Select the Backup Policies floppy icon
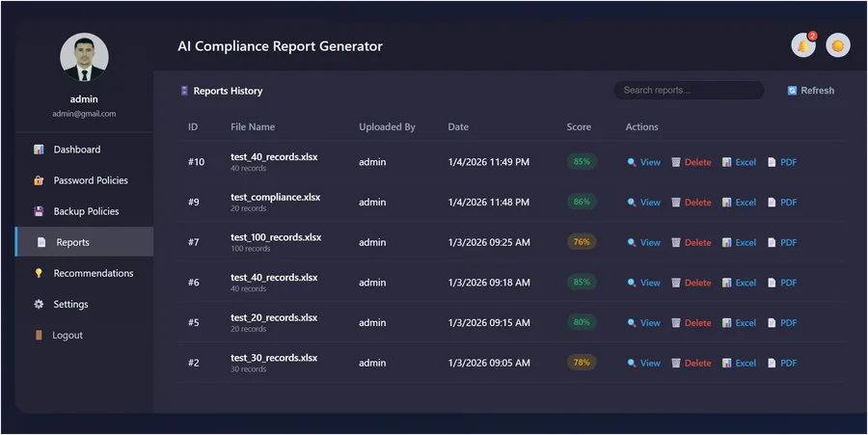868x435 pixels. pyautogui.click(x=39, y=211)
